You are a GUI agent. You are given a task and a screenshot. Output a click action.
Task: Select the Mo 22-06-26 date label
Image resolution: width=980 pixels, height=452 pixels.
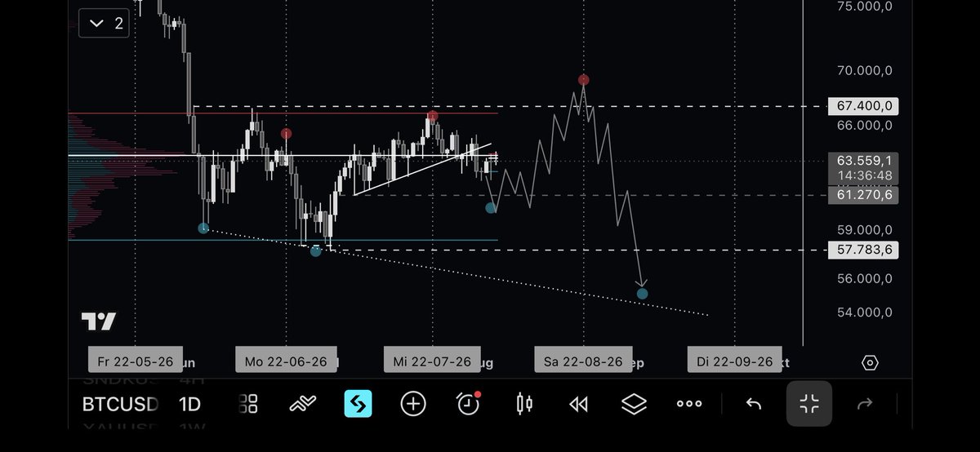pyautogui.click(x=285, y=361)
